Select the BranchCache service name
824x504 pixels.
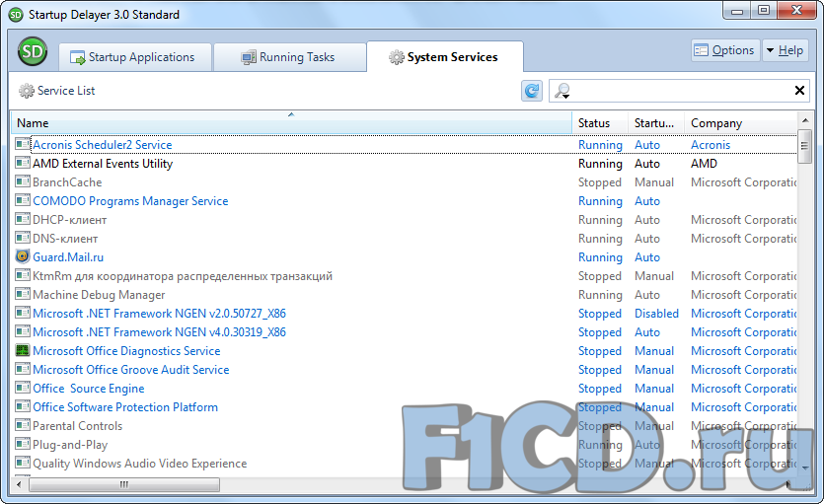tap(67, 182)
